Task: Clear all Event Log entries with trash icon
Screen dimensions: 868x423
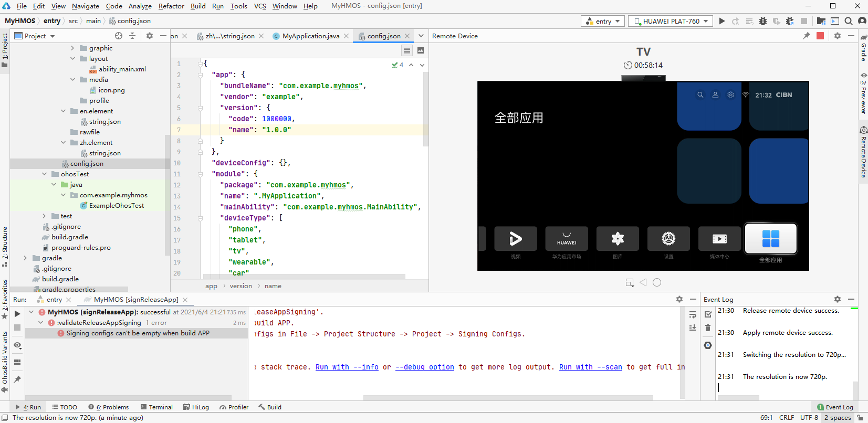Action: pos(708,328)
